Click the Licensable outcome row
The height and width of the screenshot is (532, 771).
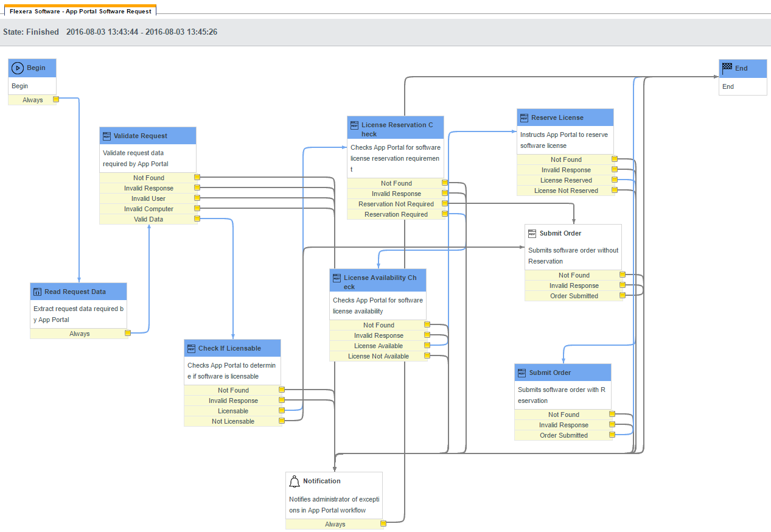coord(233,411)
